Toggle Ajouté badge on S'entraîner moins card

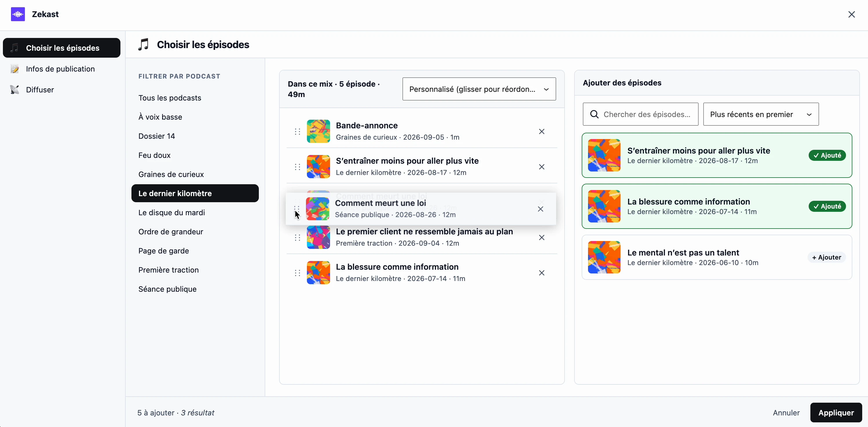(x=827, y=155)
